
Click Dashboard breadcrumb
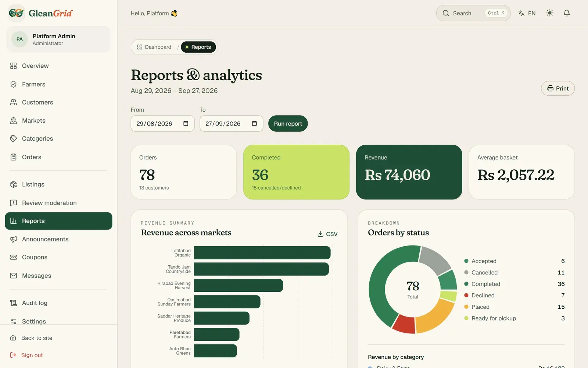point(154,47)
